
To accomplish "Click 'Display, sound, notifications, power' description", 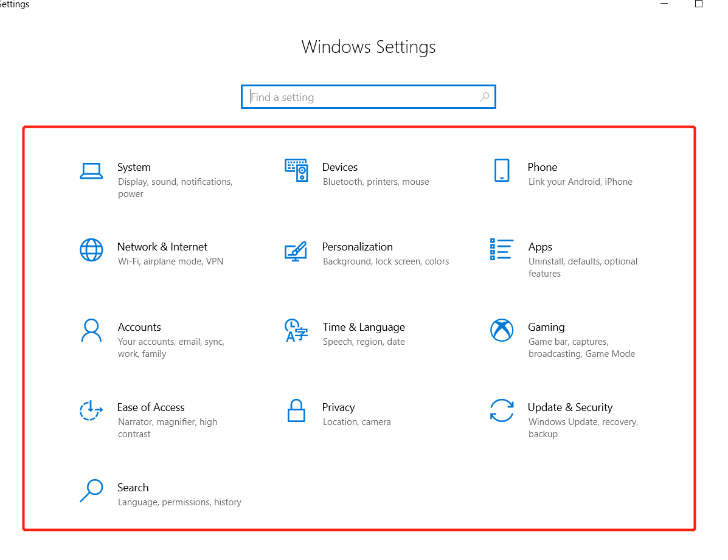I will click(175, 188).
